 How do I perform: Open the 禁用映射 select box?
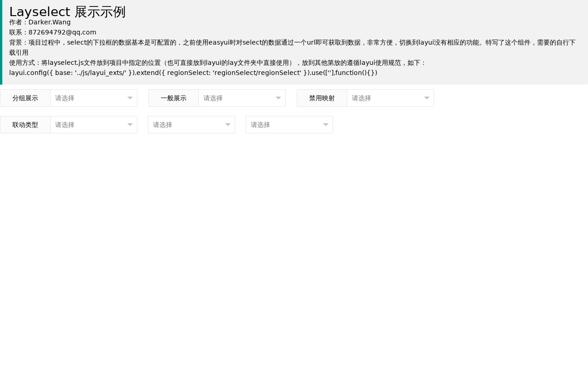(390, 98)
